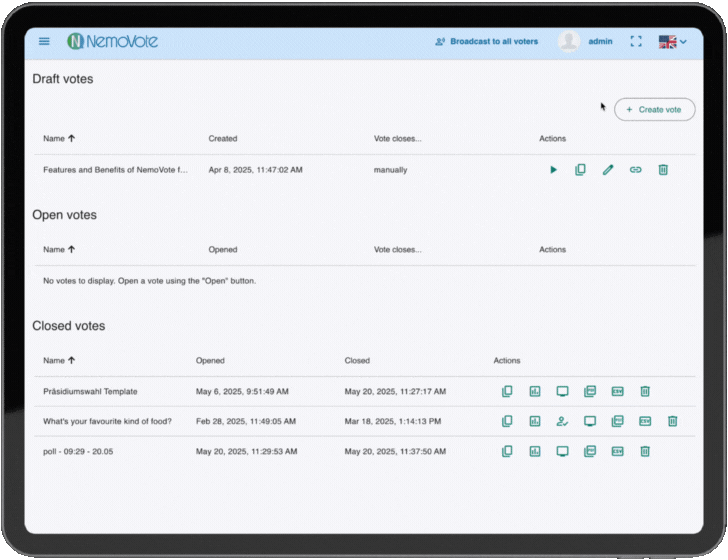Click the 'May 20, 2025, 11:29:53 AM' cell
The image size is (728, 560).
click(247, 451)
